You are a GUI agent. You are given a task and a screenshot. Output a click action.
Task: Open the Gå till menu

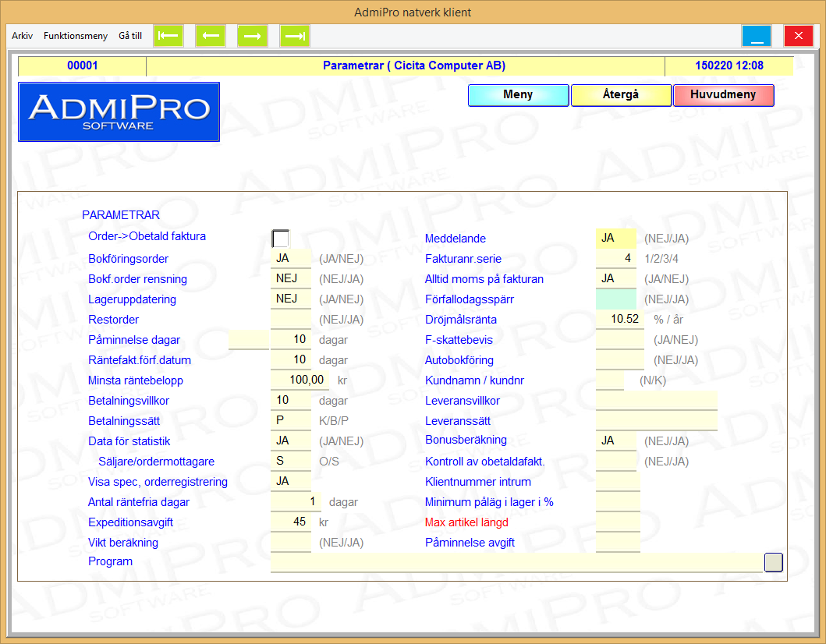[x=130, y=36]
